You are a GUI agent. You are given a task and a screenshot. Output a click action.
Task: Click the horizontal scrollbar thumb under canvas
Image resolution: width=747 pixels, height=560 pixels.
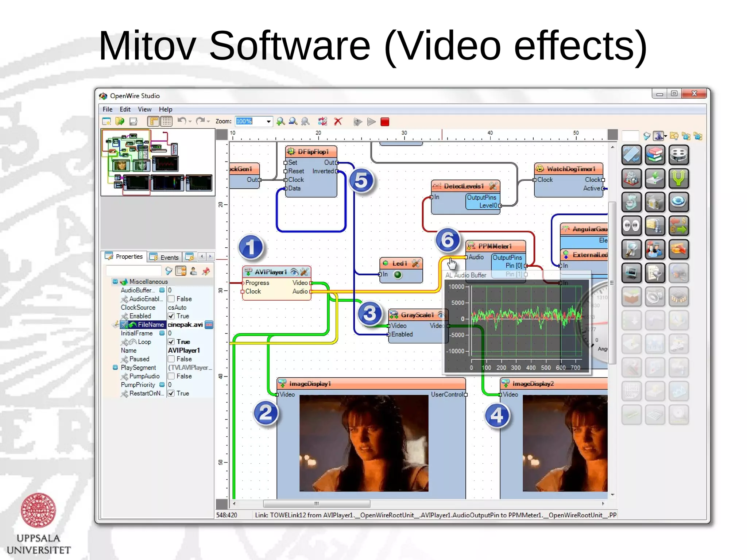coord(317,503)
